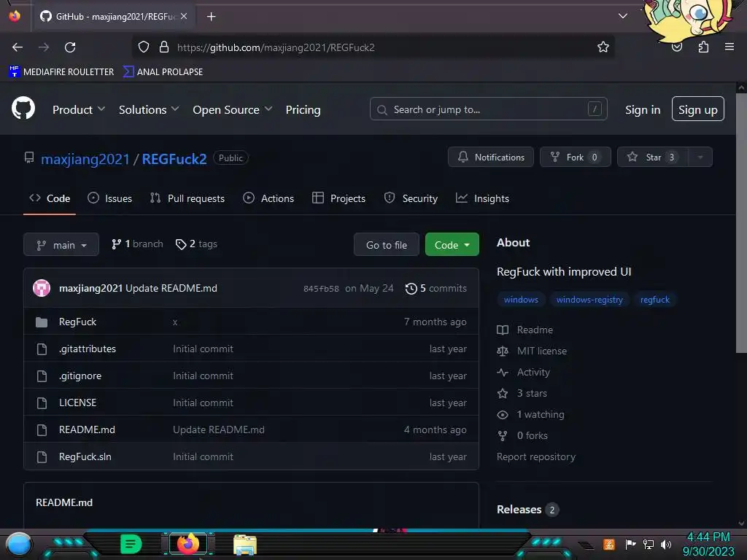Open the README.md file
Viewport: 747px width, 560px height.
tap(87, 430)
